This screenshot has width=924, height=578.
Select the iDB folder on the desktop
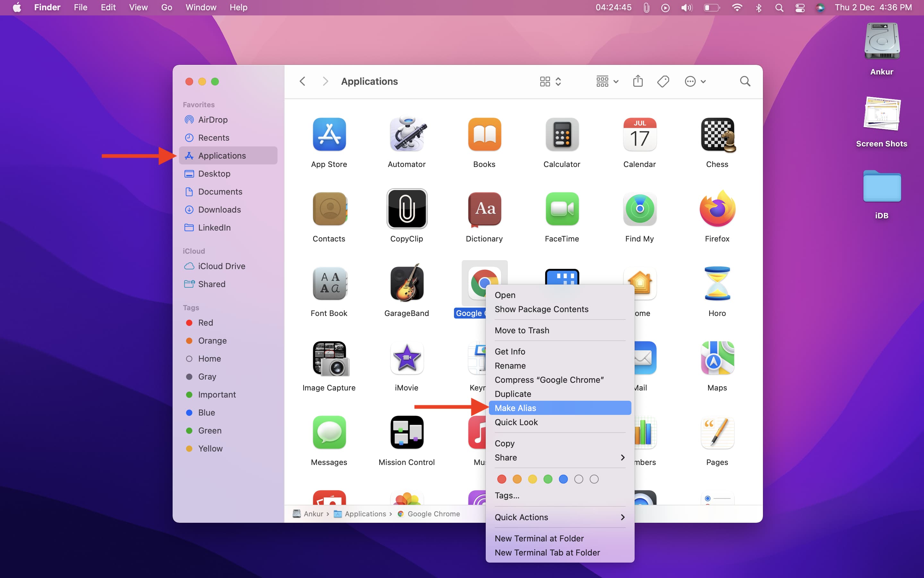pyautogui.click(x=882, y=186)
